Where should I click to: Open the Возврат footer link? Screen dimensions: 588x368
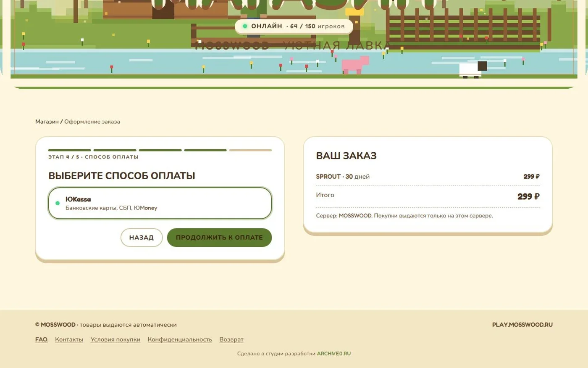tap(231, 339)
